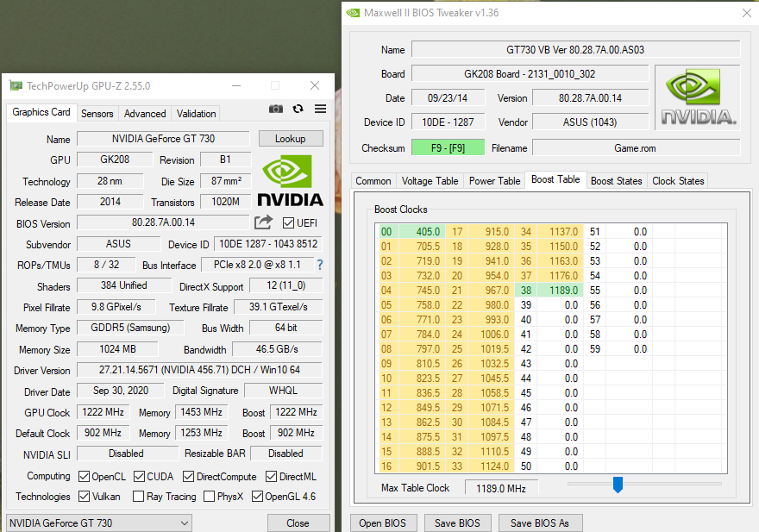Click the Memory Type GDDR5 (Samsung) value
The width and height of the screenshot is (759, 532).
click(x=131, y=328)
